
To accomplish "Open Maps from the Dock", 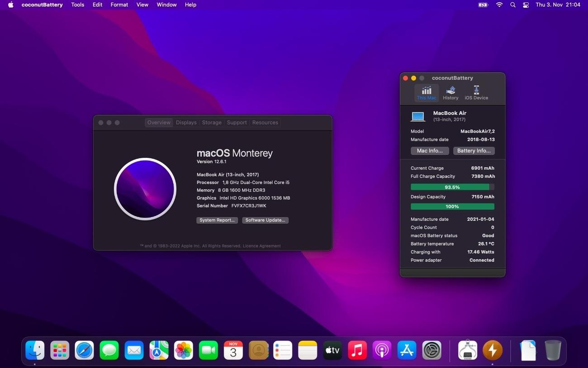I will [x=159, y=350].
